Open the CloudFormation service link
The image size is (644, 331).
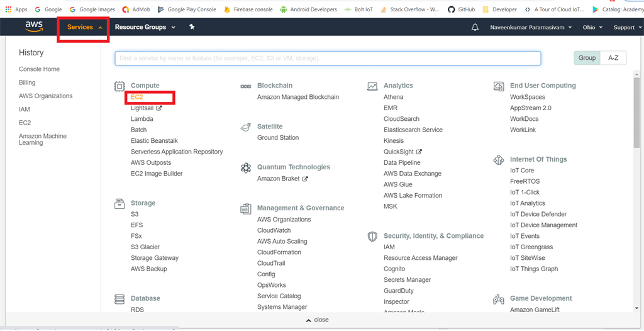279,252
